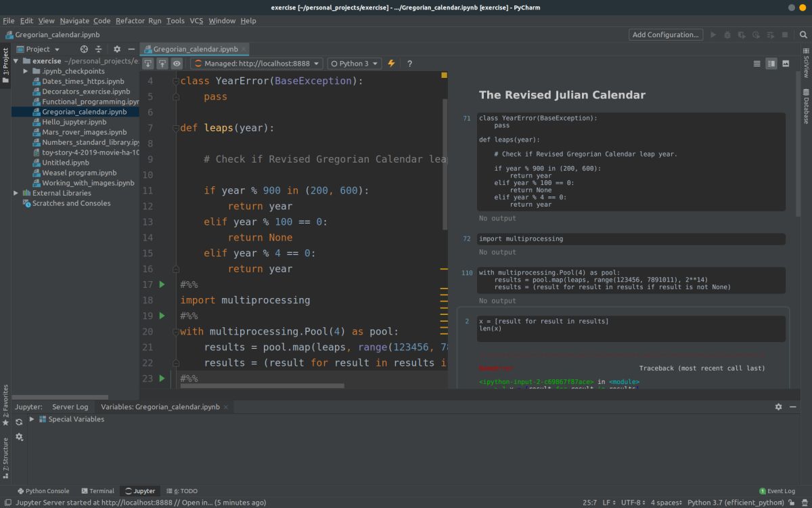The image size is (812, 508).
Task: Select the split editor and preview layout
Action: (771, 63)
